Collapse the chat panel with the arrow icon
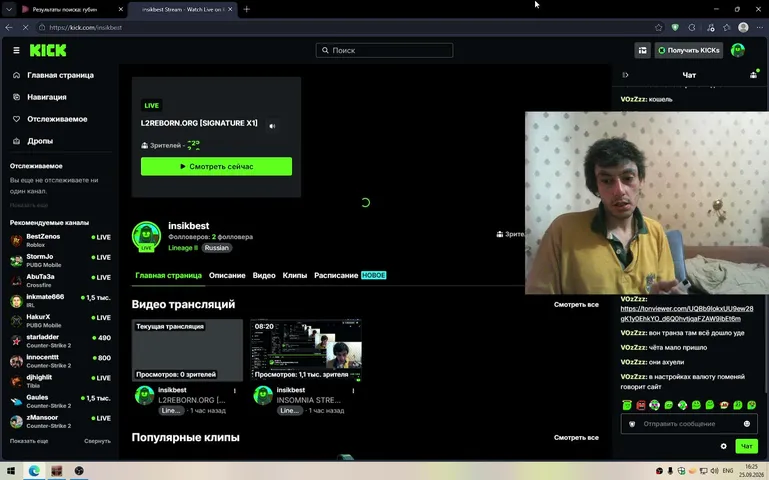 click(625, 75)
